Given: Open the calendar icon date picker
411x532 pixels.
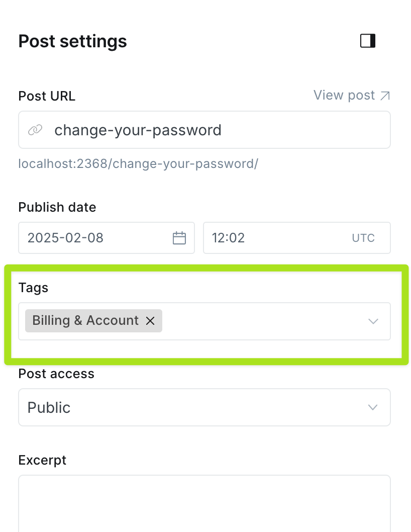Looking at the screenshot, I should point(179,238).
